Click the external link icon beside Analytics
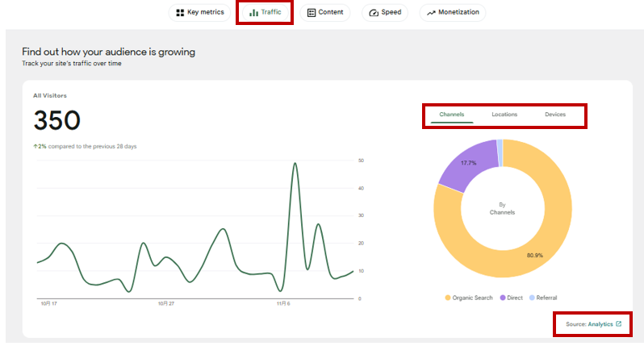Image resolution: width=644 pixels, height=346 pixels. (619, 324)
